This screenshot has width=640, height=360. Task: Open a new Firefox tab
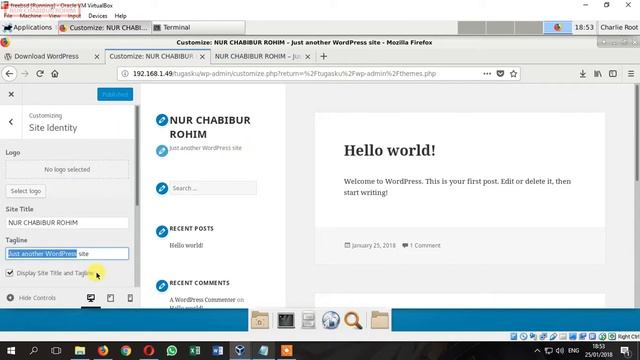[x=324, y=56]
